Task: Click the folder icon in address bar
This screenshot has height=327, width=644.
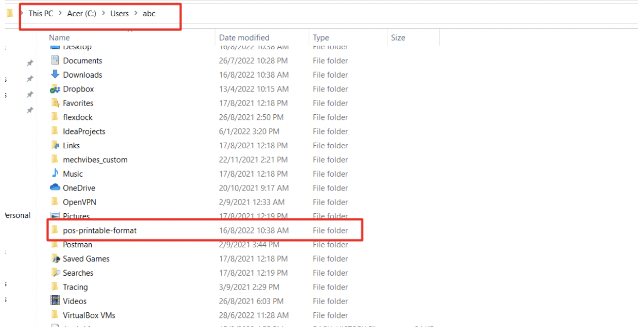Action: (9, 14)
